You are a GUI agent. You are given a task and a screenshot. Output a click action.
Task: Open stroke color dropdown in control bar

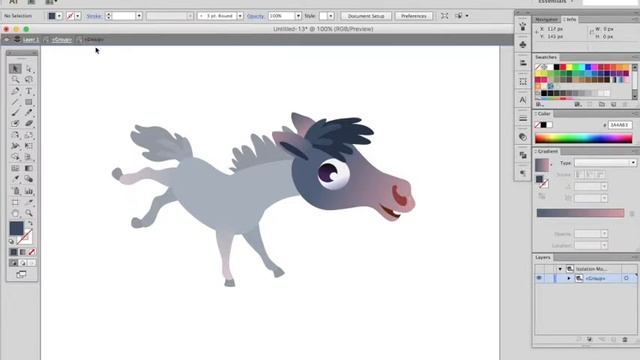[x=78, y=16]
